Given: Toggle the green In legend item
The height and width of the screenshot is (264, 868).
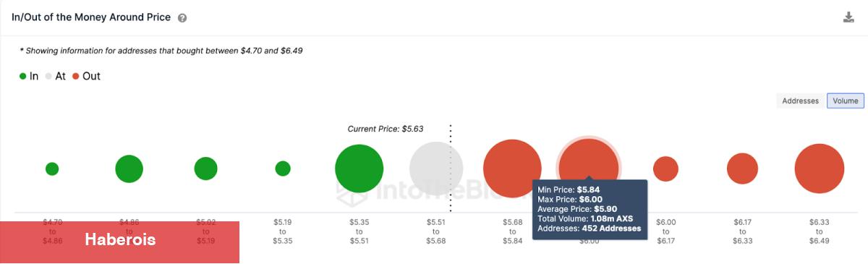Looking at the screenshot, I should pyautogui.click(x=29, y=76).
